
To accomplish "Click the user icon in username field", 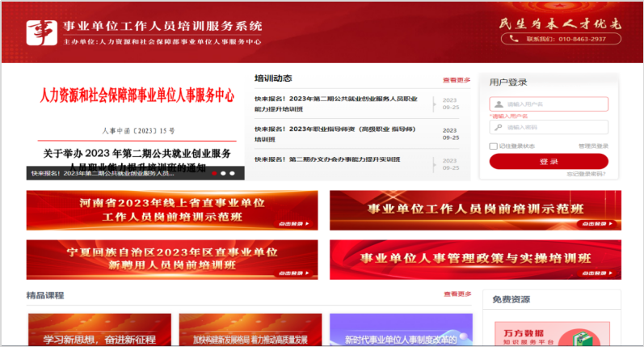I will [x=497, y=104].
